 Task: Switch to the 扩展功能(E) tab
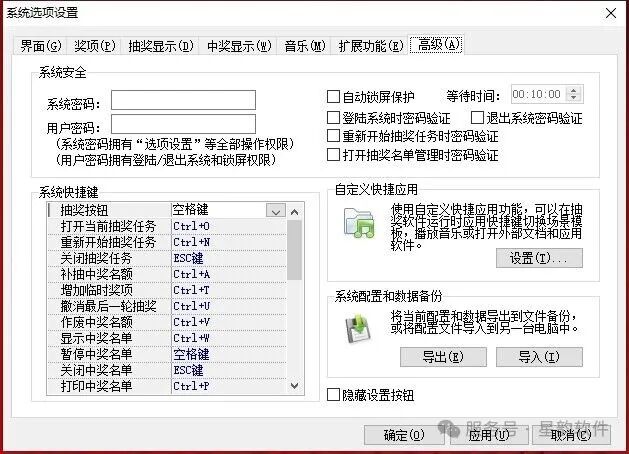point(371,46)
